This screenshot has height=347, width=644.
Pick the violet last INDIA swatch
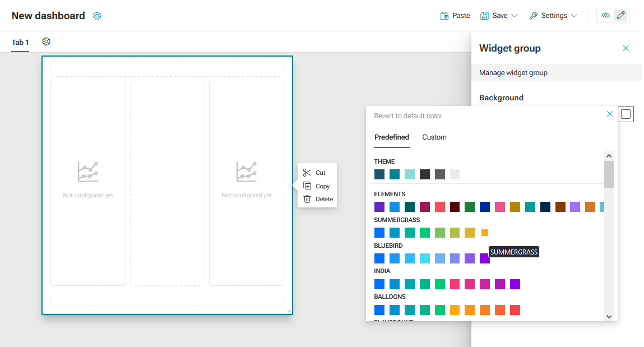coord(515,284)
